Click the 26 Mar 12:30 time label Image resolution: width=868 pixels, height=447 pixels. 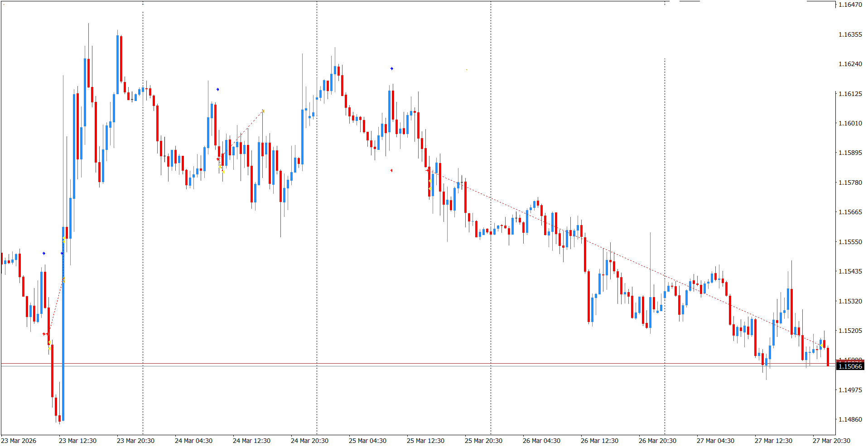[599, 441]
